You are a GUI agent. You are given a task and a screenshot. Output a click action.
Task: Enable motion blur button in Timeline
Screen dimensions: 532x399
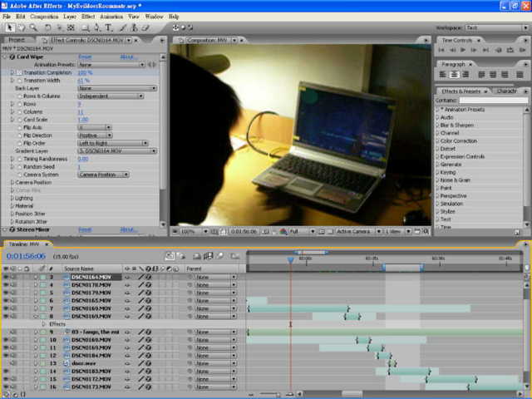219,256
